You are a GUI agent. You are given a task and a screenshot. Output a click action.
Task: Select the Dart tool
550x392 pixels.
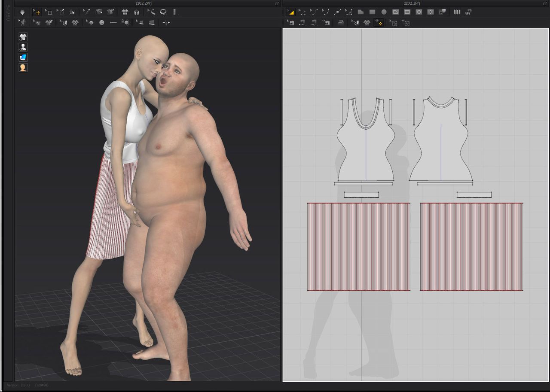point(431,12)
